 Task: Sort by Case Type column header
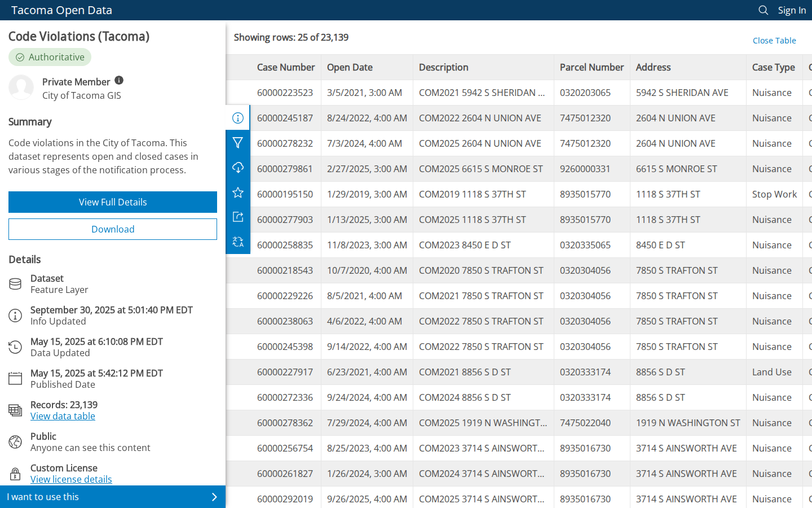(x=774, y=67)
